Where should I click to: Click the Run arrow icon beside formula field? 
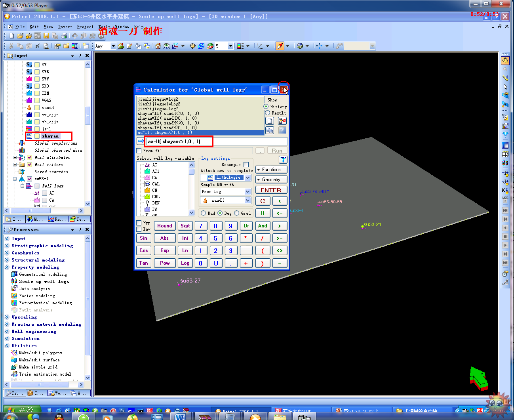pos(141,141)
